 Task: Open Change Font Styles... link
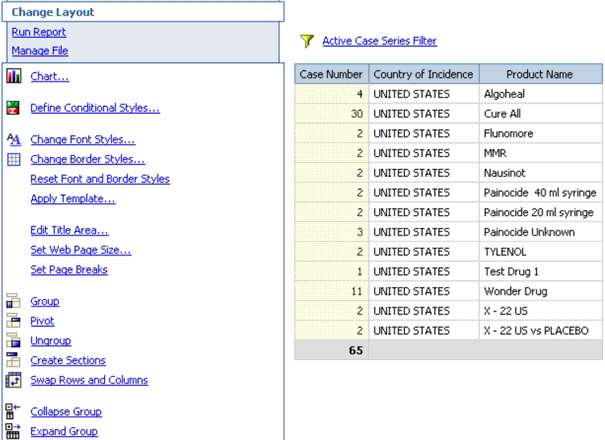[83, 139]
